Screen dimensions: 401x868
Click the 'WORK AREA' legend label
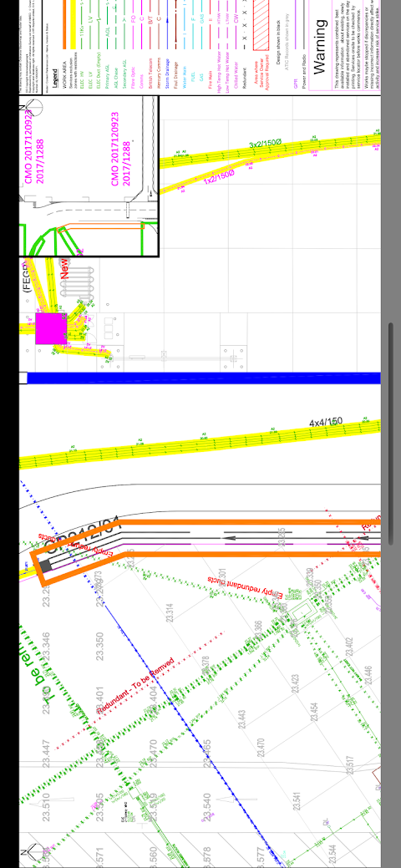click(64, 73)
